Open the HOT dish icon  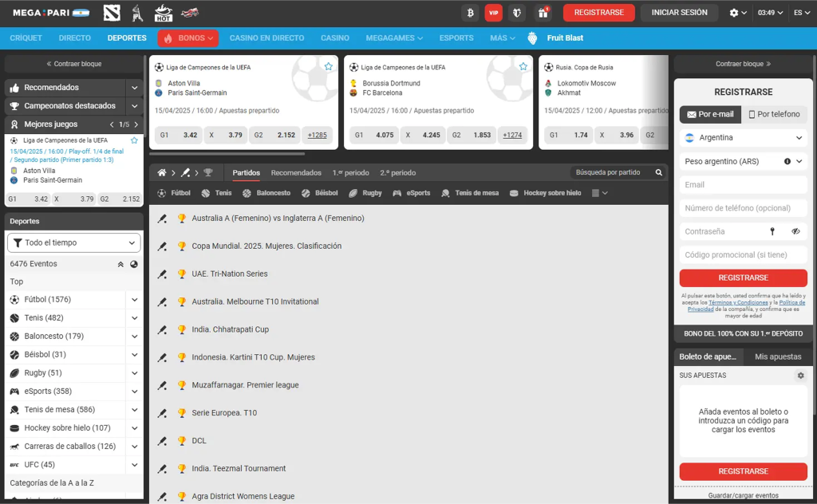click(x=164, y=13)
